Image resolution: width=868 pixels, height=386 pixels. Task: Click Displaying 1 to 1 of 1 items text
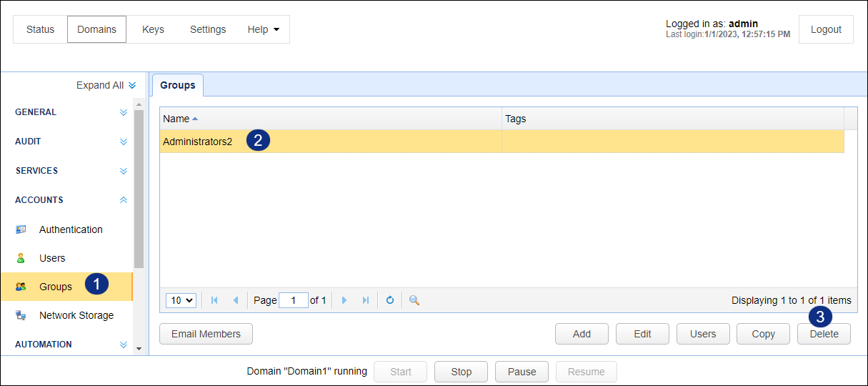pyautogui.click(x=792, y=300)
